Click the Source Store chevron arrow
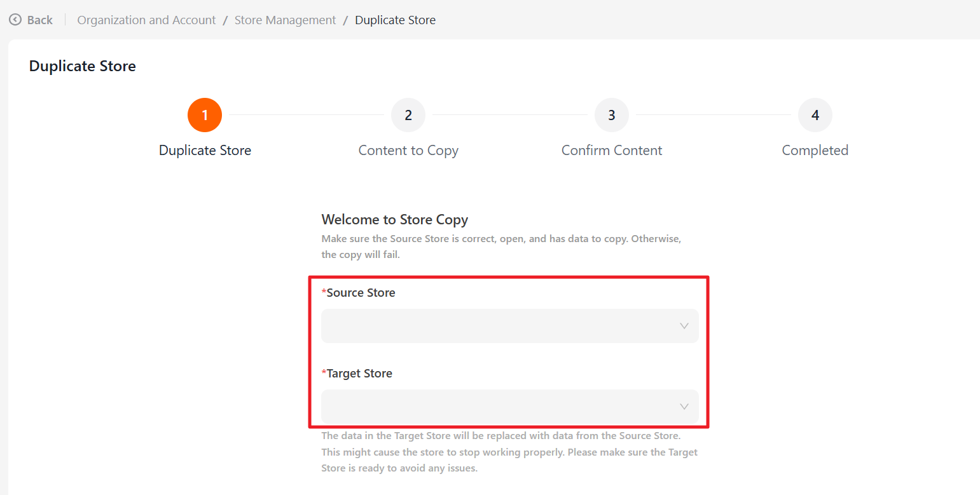The width and height of the screenshot is (980, 495). [x=684, y=326]
